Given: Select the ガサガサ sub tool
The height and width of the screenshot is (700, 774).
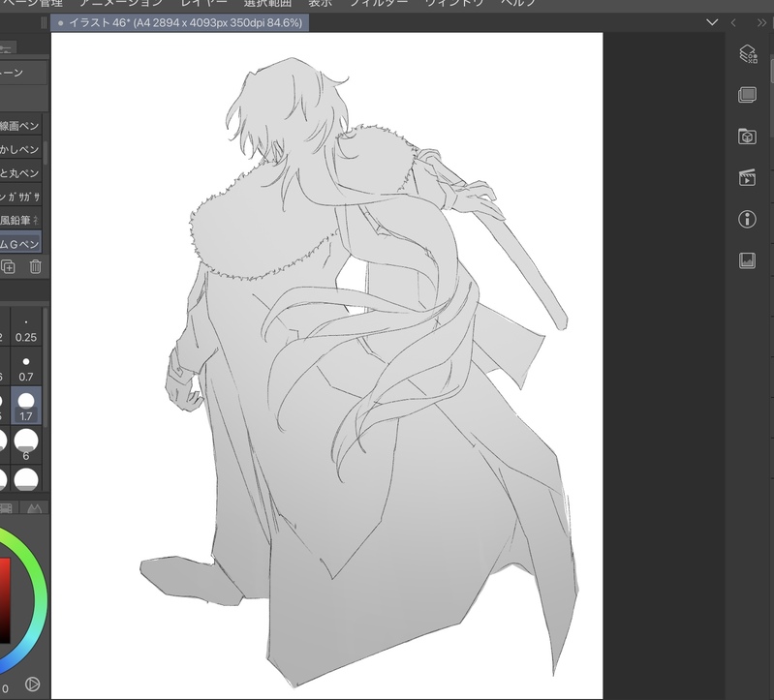Looking at the screenshot, I should point(20,197).
